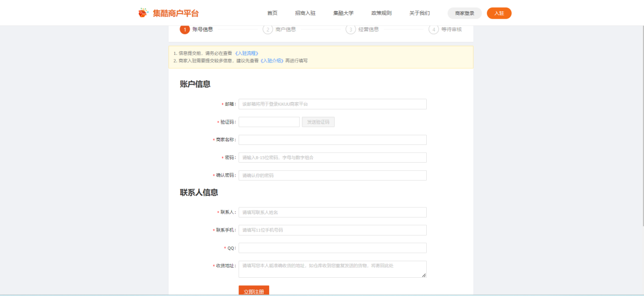This screenshot has height=296, width=644.
Task: Click the 联系人信息 section heading
Action: coord(199,192)
